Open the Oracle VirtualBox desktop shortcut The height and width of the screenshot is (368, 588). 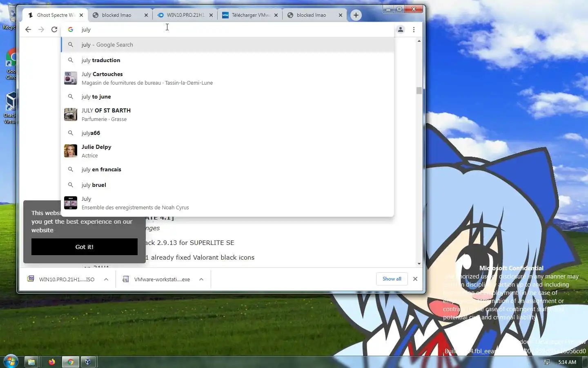[10, 107]
